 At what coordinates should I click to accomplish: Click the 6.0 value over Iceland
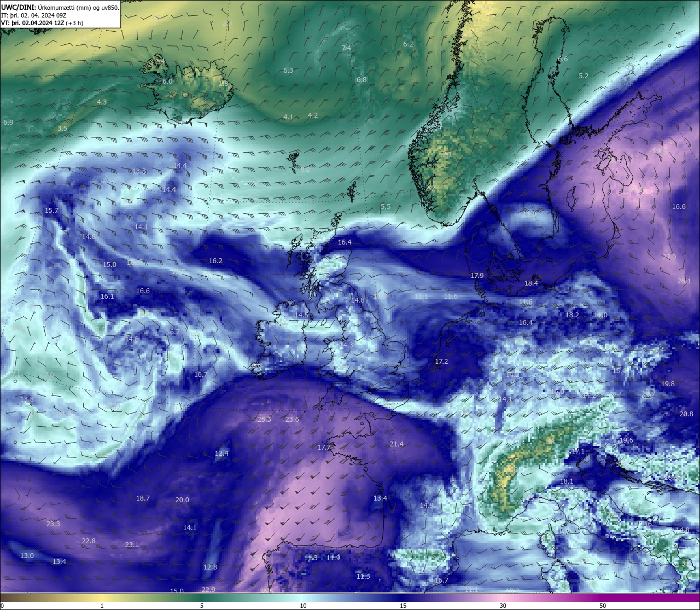click(x=167, y=81)
